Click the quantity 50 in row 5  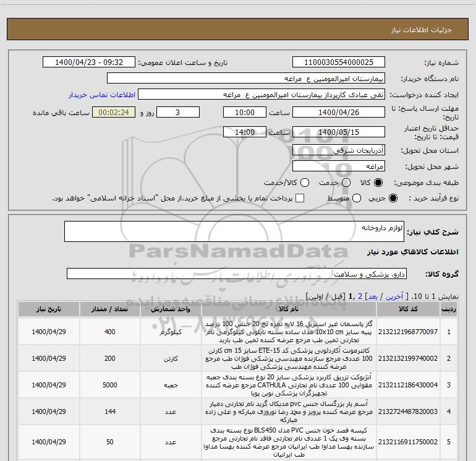click(110, 442)
